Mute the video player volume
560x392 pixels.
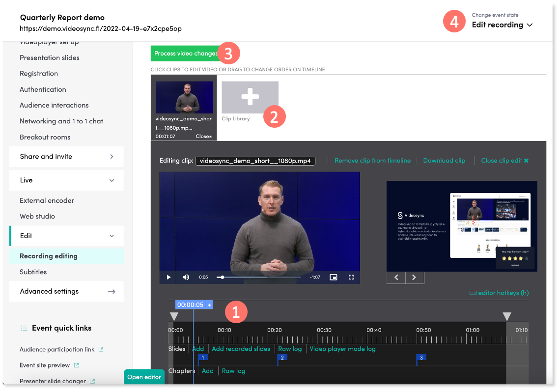tap(186, 277)
